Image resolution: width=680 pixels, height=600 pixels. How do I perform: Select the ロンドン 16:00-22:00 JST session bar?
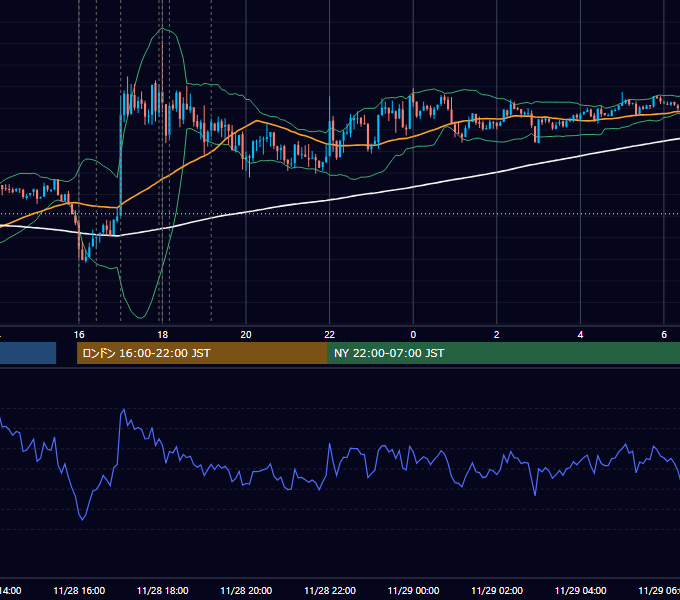click(x=202, y=353)
